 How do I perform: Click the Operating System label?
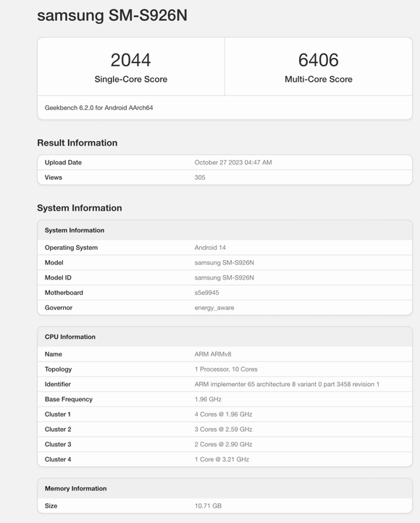pos(71,248)
